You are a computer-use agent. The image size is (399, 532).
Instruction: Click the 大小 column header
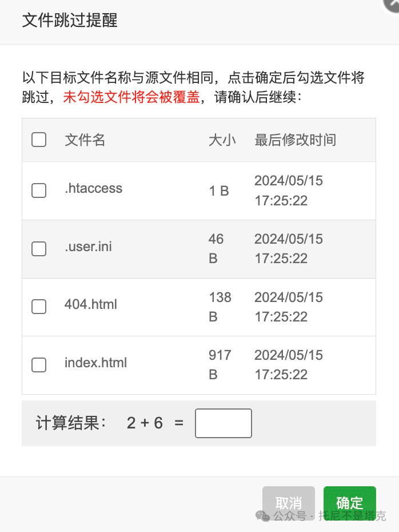point(222,140)
